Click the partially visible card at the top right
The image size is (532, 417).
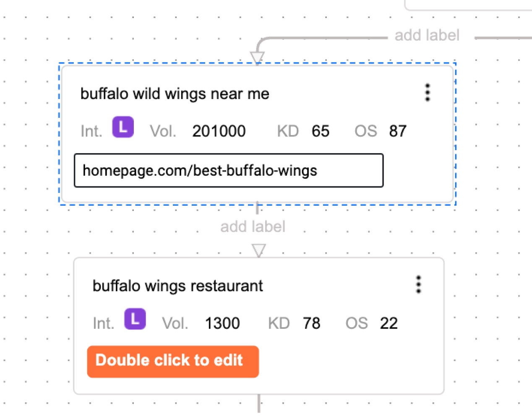tap(468, 5)
